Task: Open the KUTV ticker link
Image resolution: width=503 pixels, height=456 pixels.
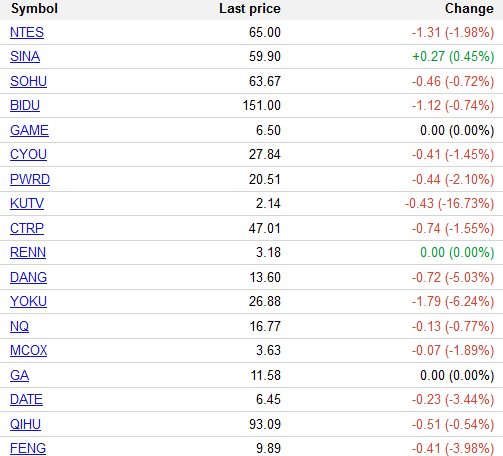Action: point(27,203)
